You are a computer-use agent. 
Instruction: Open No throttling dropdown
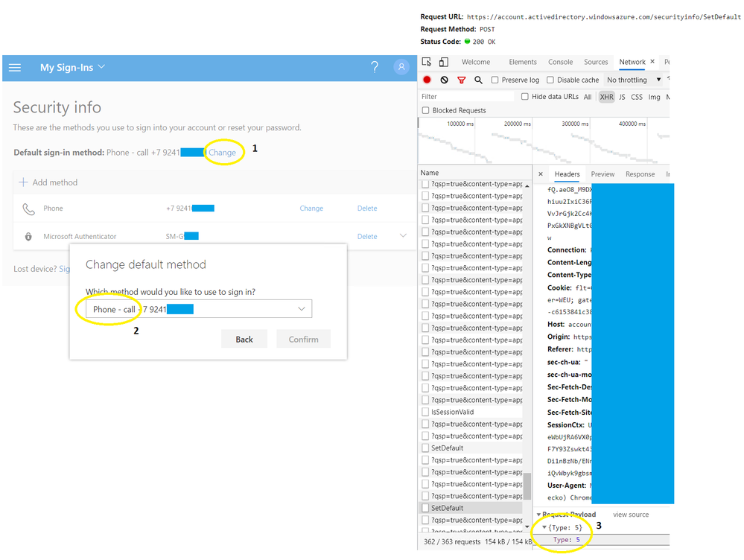[x=634, y=80]
